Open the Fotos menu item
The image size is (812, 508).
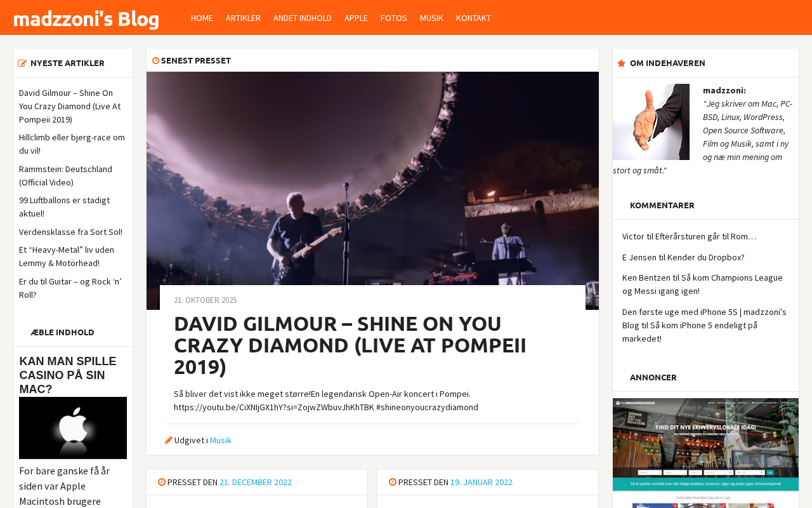394,18
